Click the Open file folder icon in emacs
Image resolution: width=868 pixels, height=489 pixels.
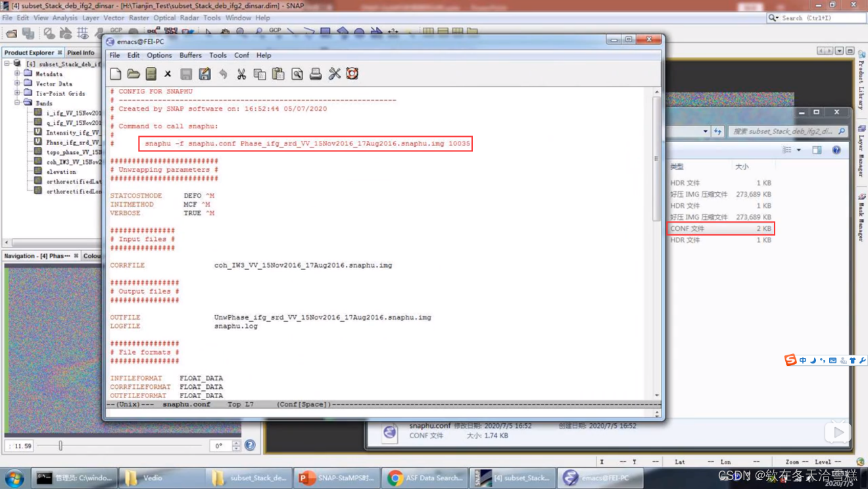point(133,74)
